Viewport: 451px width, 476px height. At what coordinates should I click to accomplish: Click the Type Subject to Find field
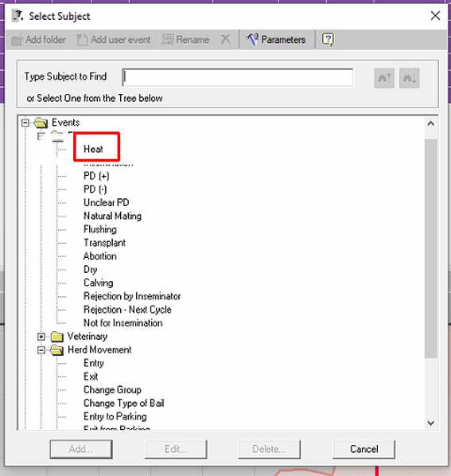pyautogui.click(x=238, y=77)
